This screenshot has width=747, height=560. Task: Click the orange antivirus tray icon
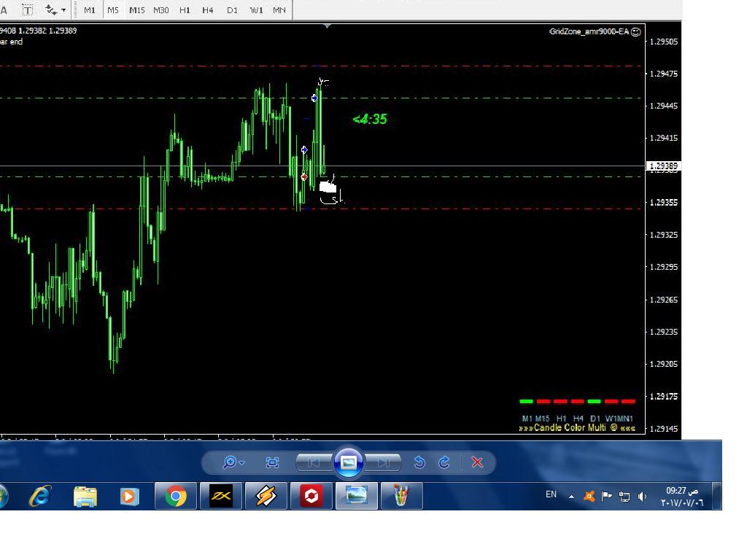click(x=589, y=497)
